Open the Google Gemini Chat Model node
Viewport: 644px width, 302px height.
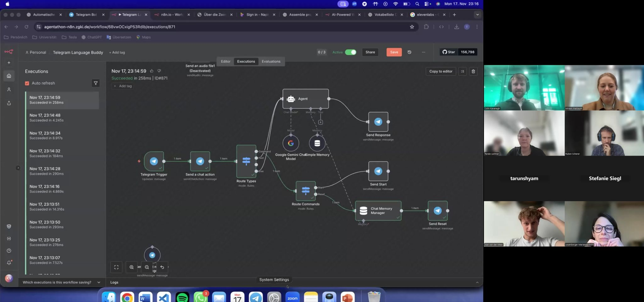[291, 143]
